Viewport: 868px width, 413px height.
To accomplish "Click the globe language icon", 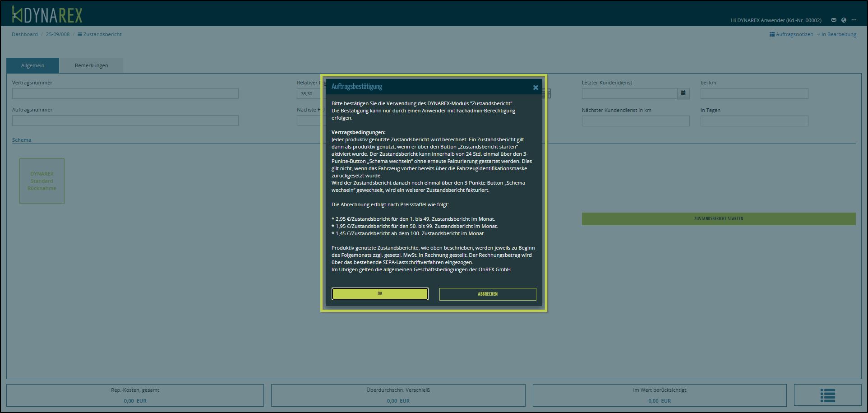I will tap(844, 20).
